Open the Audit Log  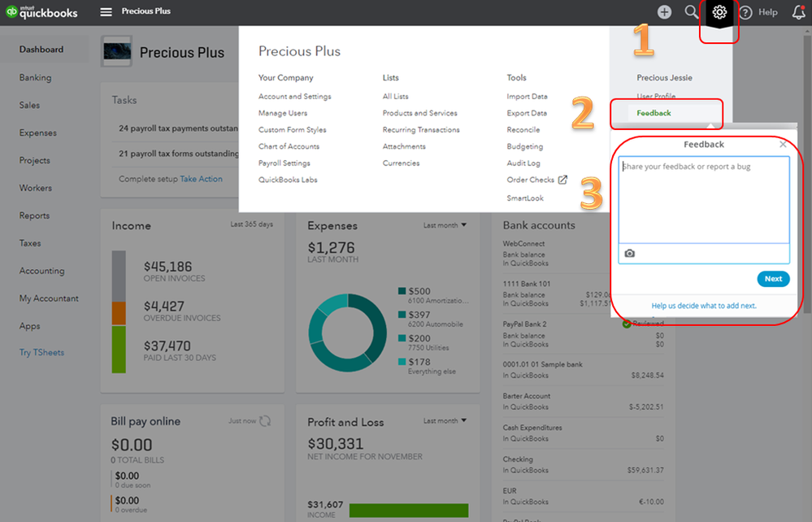(523, 163)
